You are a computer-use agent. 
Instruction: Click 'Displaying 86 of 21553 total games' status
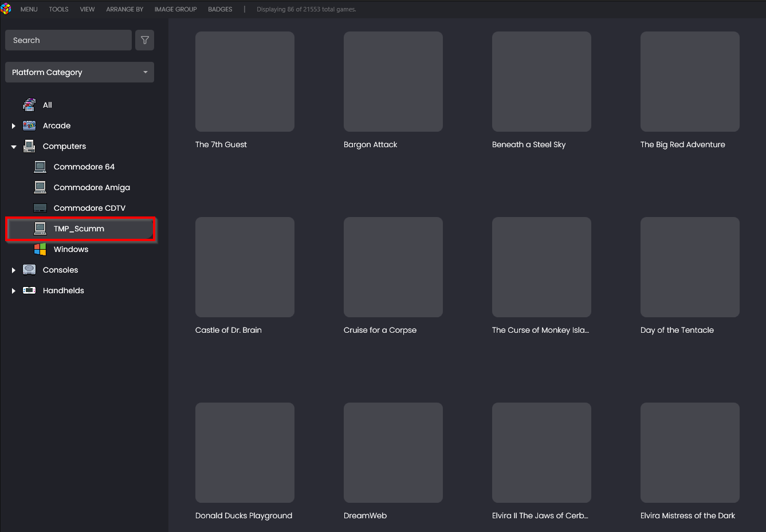[x=307, y=9]
